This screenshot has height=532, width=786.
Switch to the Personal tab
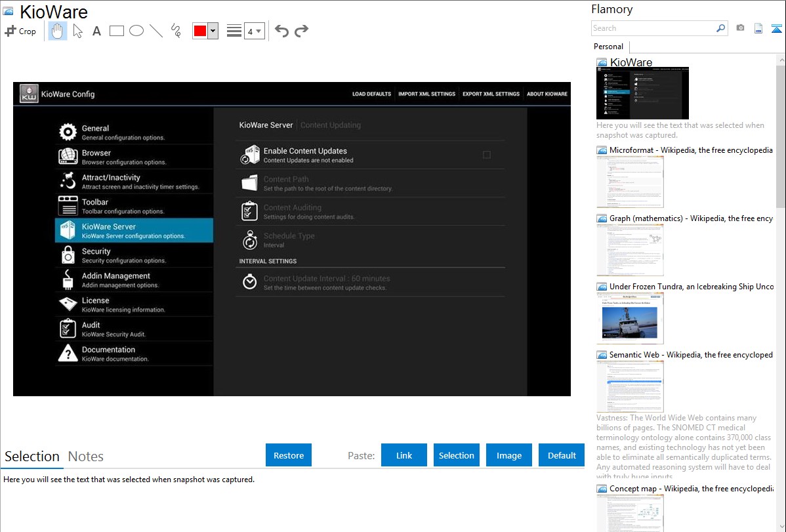(x=609, y=47)
